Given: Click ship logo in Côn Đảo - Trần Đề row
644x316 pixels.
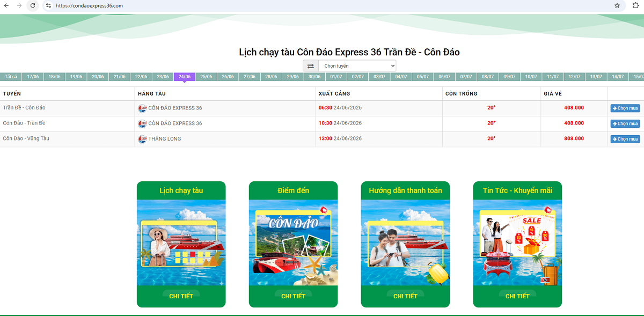Looking at the screenshot, I should 142,123.
